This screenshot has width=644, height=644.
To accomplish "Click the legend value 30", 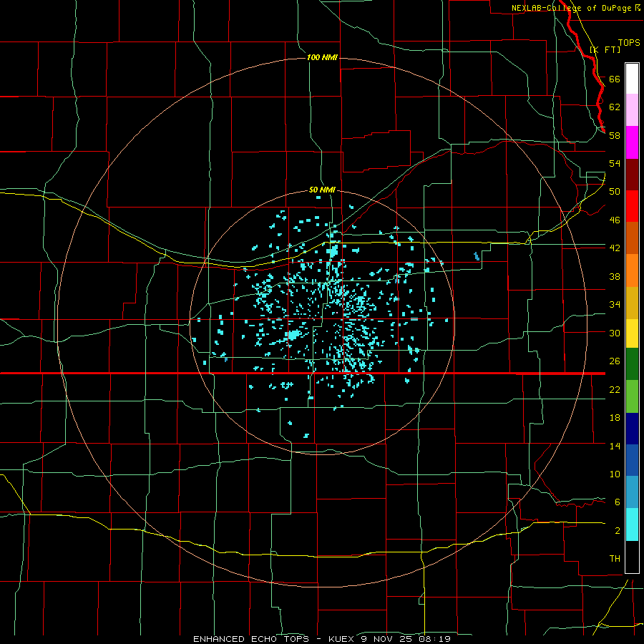I will click(x=615, y=333).
